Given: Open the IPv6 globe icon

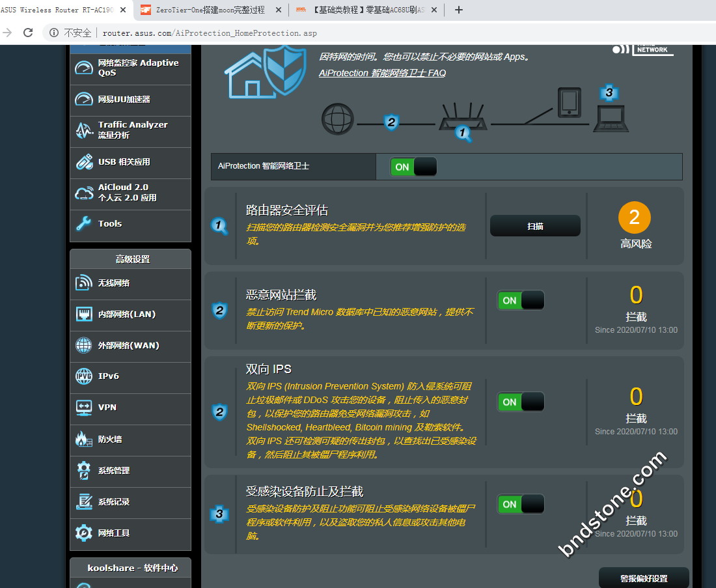Looking at the screenshot, I should 84,376.
